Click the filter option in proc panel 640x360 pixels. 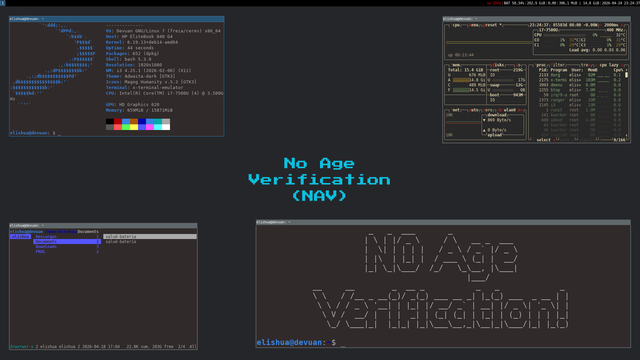click(558, 65)
